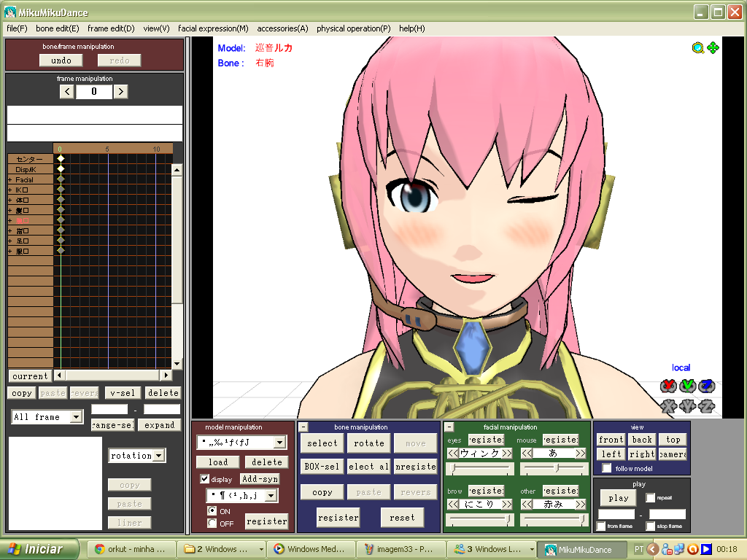This screenshot has width=747, height=560.
Task: Open the model selection dropdown
Action: [279, 443]
